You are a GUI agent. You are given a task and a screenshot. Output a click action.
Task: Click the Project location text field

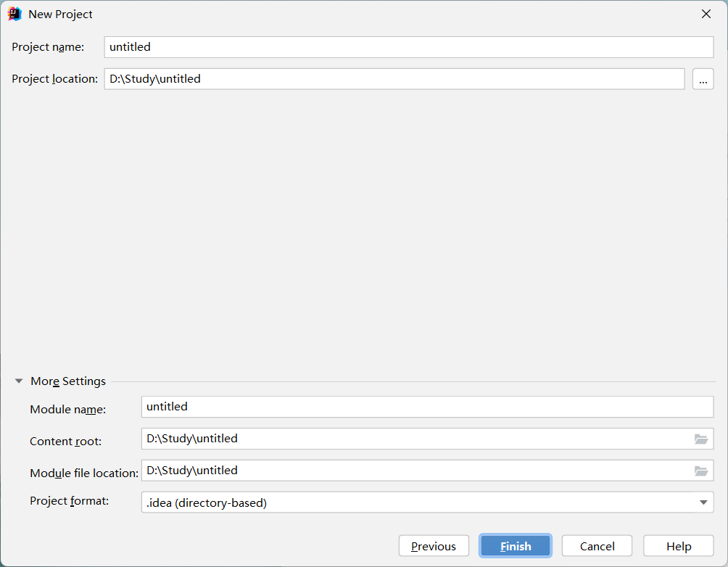[x=394, y=79]
